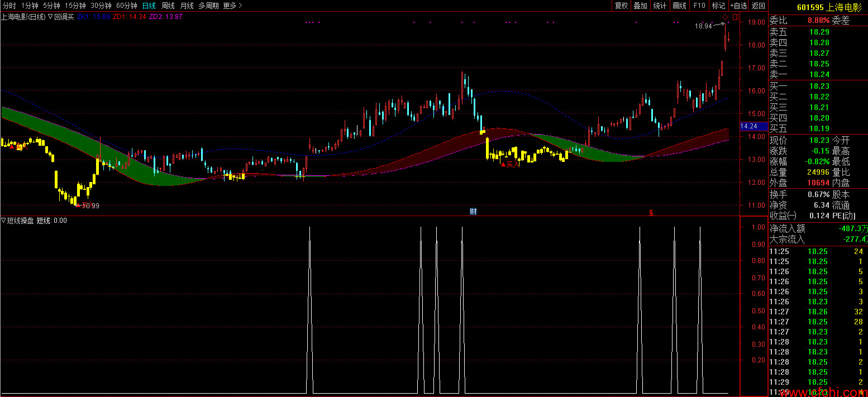Click the 买二 price 18.22
This screenshot has height=397, width=868.
[x=819, y=97]
